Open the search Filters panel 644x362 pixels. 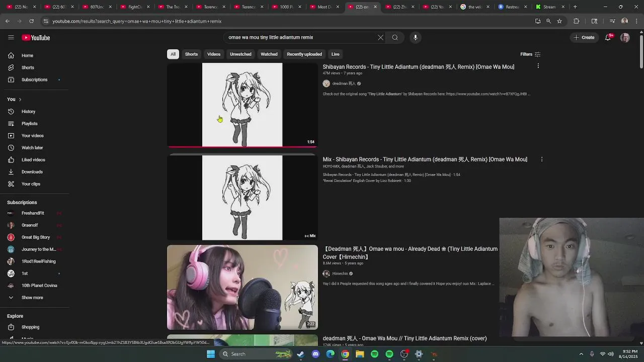click(x=530, y=54)
